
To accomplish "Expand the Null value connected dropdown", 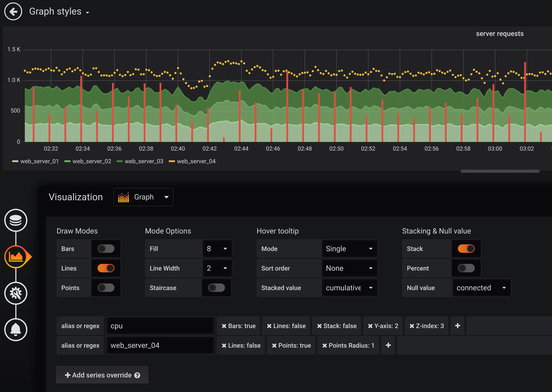I will point(481,288).
